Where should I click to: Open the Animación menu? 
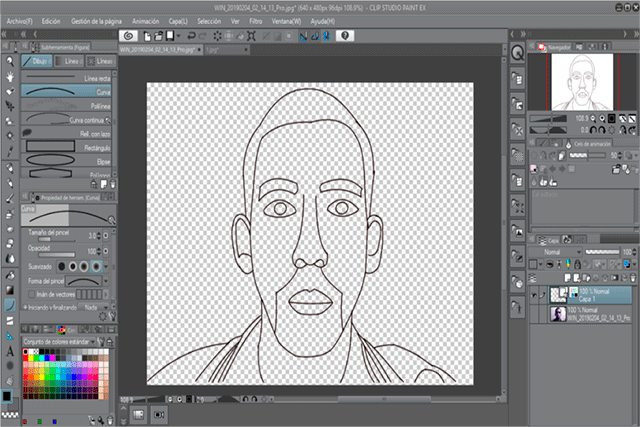point(145,21)
